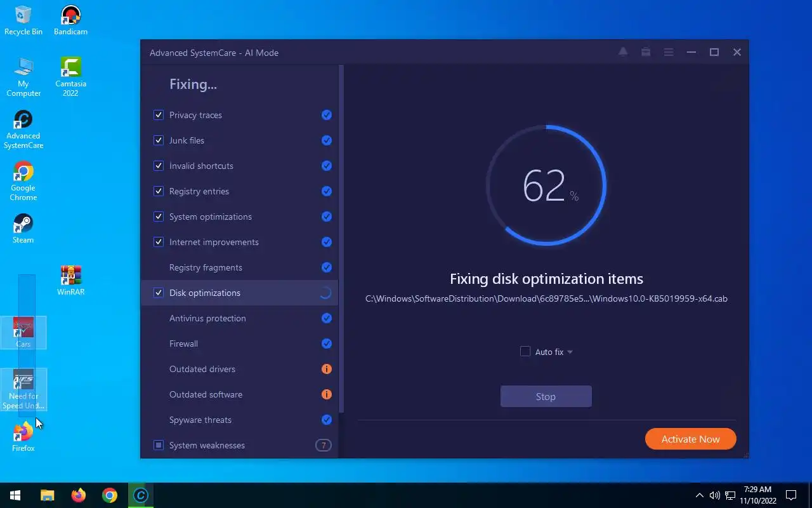
Task: Select the Camtasia 2022 desktop icon
Action: click(x=70, y=77)
